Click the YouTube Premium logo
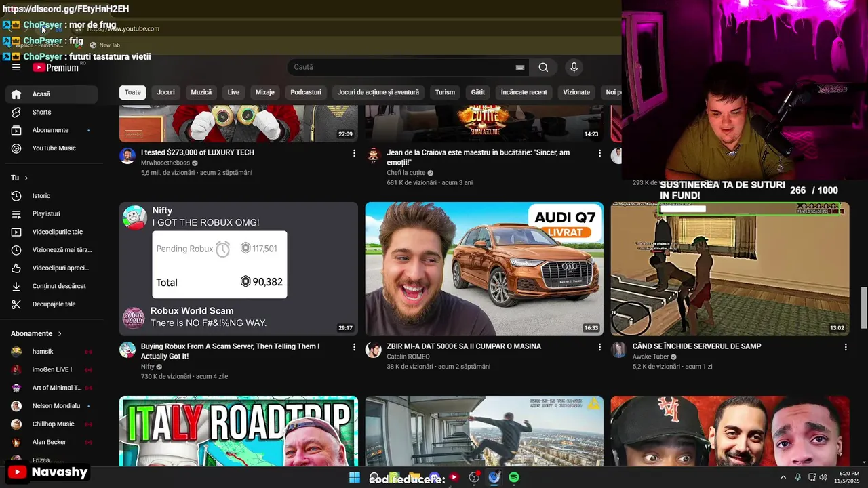The height and width of the screenshot is (488, 868). point(56,67)
